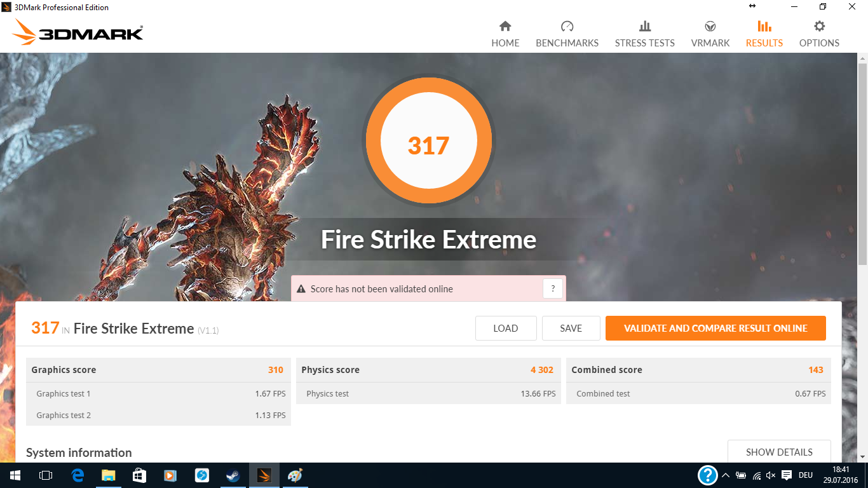
Task: Load a saved benchmark result
Action: [x=506, y=329]
